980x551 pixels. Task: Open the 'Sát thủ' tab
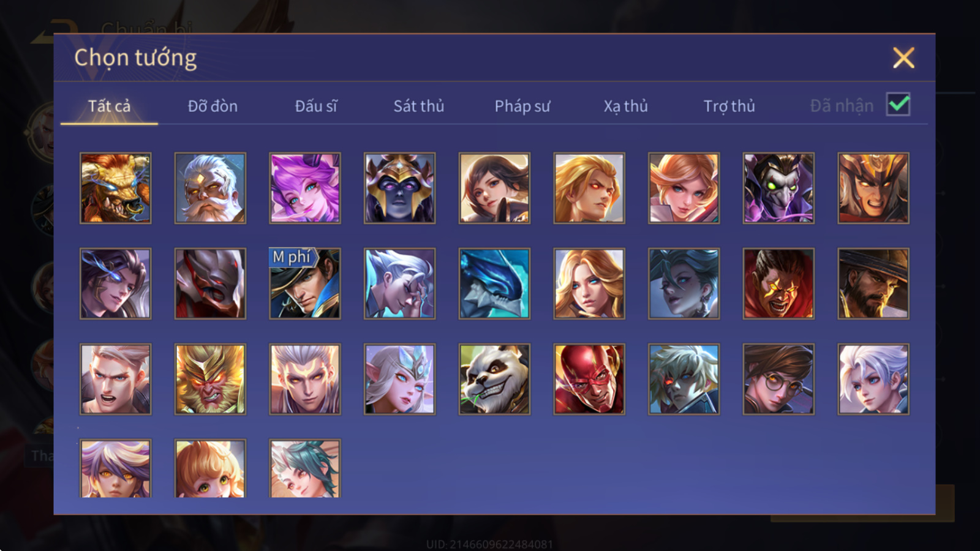click(419, 106)
